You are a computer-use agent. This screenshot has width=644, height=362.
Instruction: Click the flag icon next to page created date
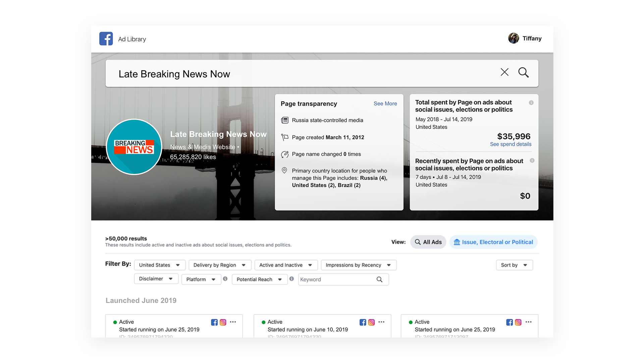[286, 137]
